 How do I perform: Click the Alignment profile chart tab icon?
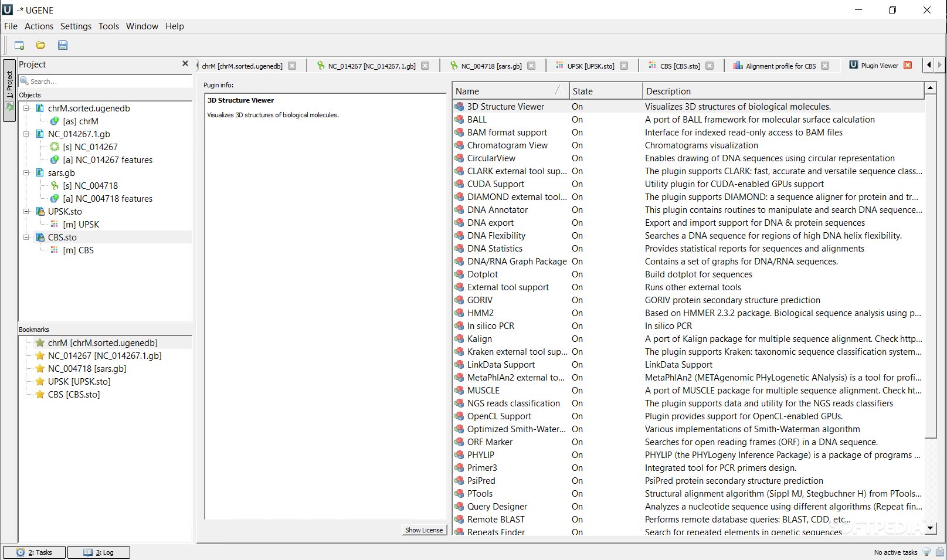tap(738, 66)
